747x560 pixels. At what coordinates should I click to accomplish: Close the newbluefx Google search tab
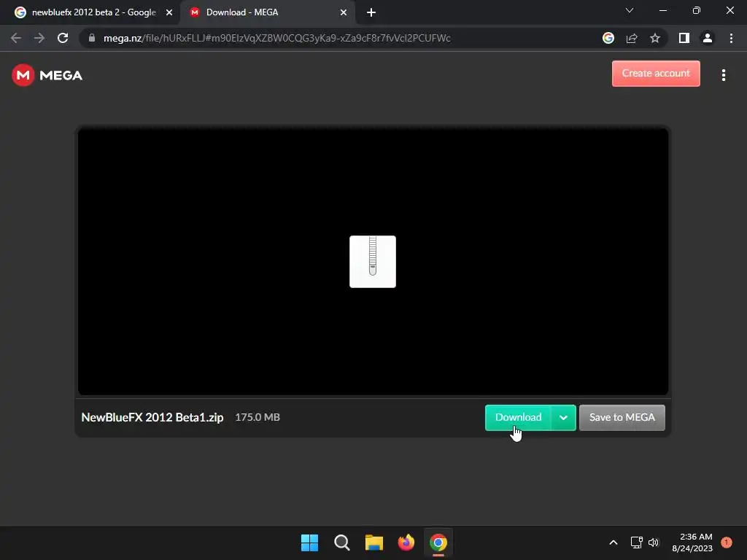click(x=169, y=13)
